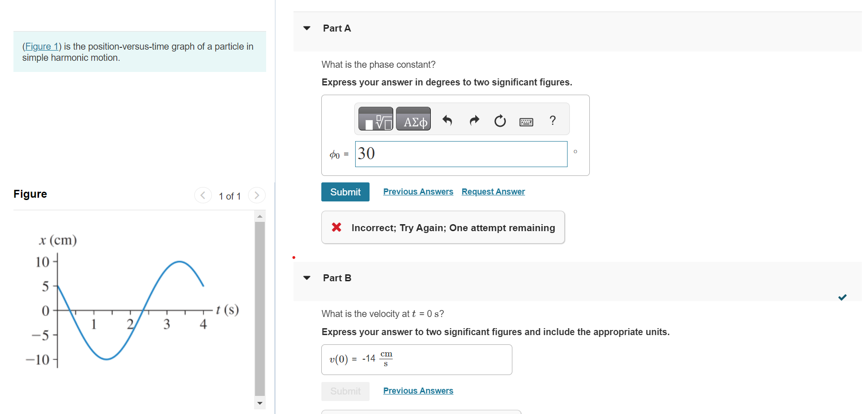Collapse the Part A section

tap(307, 28)
